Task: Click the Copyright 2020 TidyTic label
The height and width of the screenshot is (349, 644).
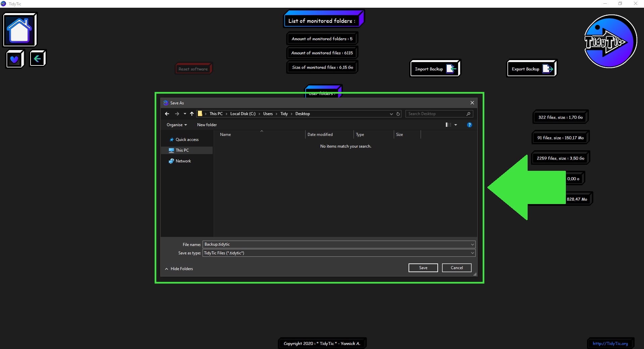Action: (x=322, y=343)
